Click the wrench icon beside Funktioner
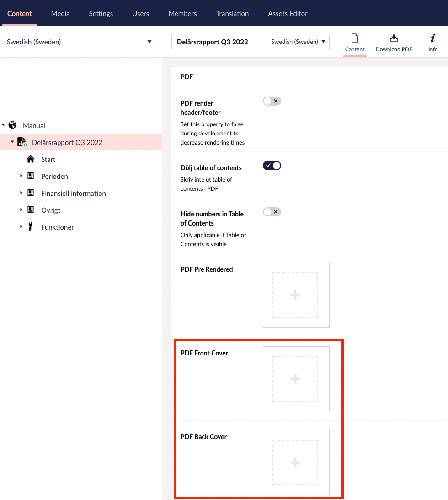The width and height of the screenshot is (448, 500). [x=31, y=227]
